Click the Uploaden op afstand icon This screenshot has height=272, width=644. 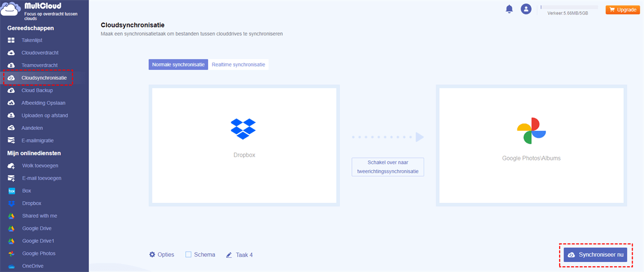[x=11, y=115]
